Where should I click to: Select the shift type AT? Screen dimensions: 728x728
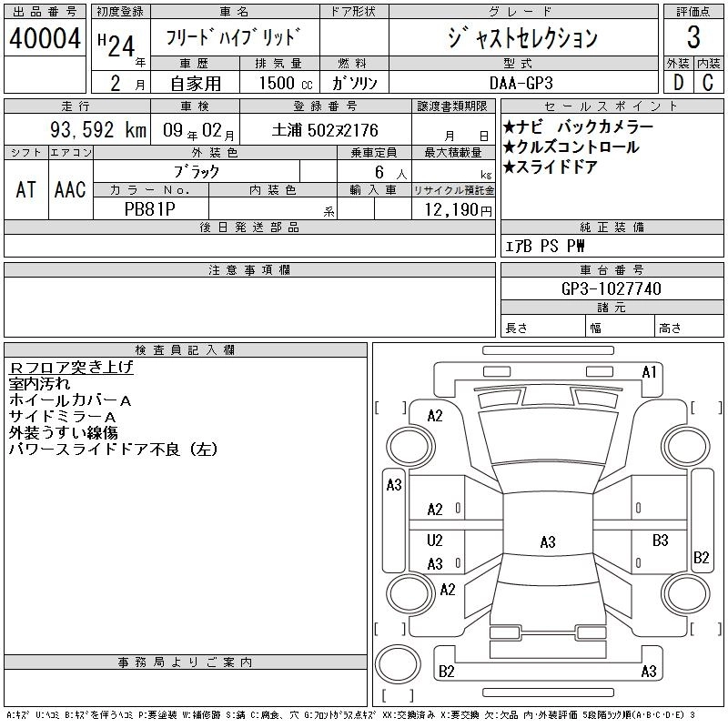pyautogui.click(x=26, y=190)
